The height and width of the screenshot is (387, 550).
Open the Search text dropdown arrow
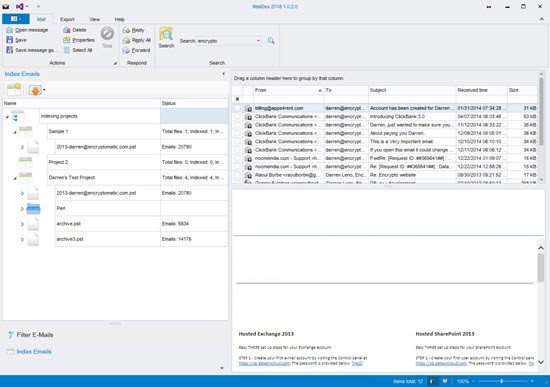coord(259,41)
